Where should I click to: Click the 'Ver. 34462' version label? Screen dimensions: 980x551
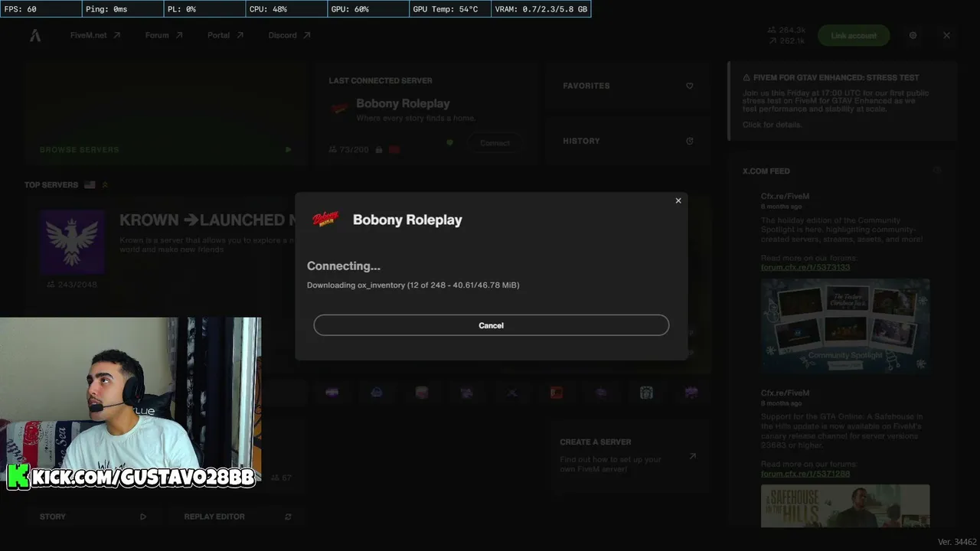tap(957, 542)
